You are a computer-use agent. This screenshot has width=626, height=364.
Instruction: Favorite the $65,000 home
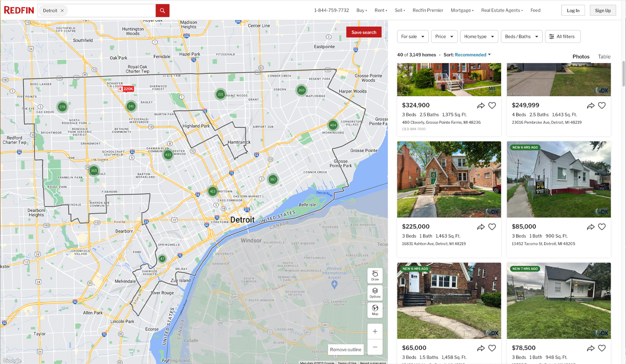[492, 348]
